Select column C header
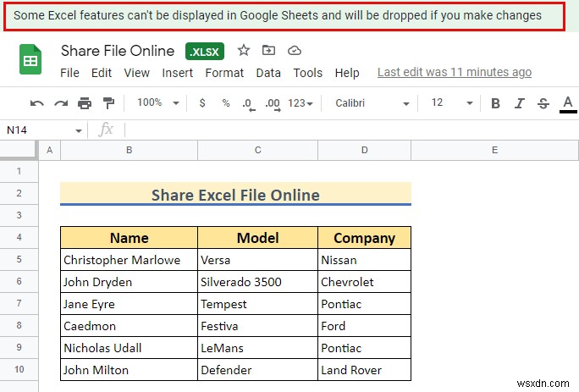The height and width of the screenshot is (392, 579). click(257, 150)
